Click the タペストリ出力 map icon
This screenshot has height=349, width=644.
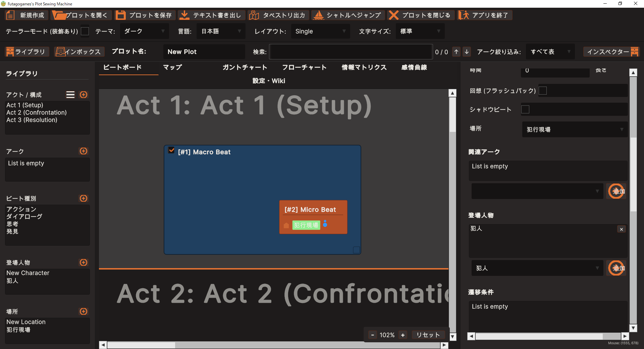coord(254,15)
